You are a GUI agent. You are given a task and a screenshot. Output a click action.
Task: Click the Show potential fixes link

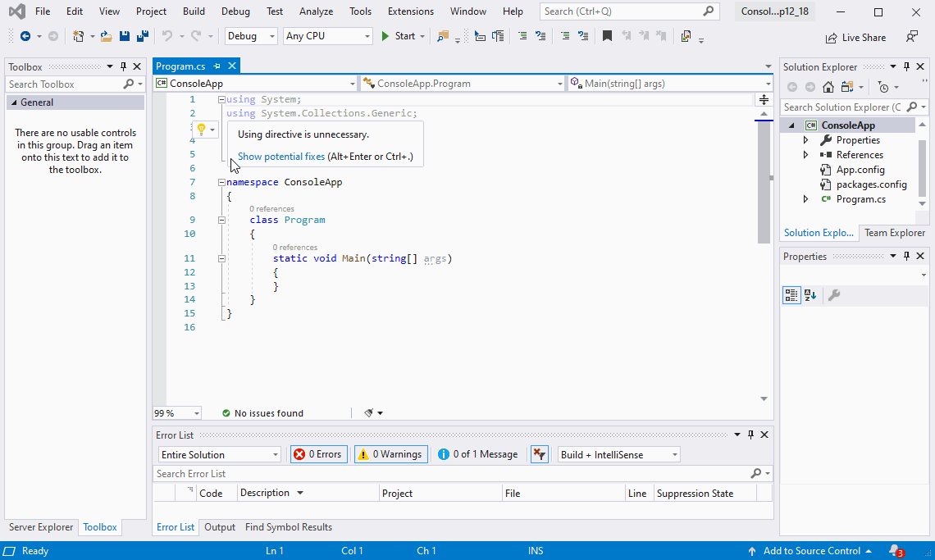(x=281, y=157)
